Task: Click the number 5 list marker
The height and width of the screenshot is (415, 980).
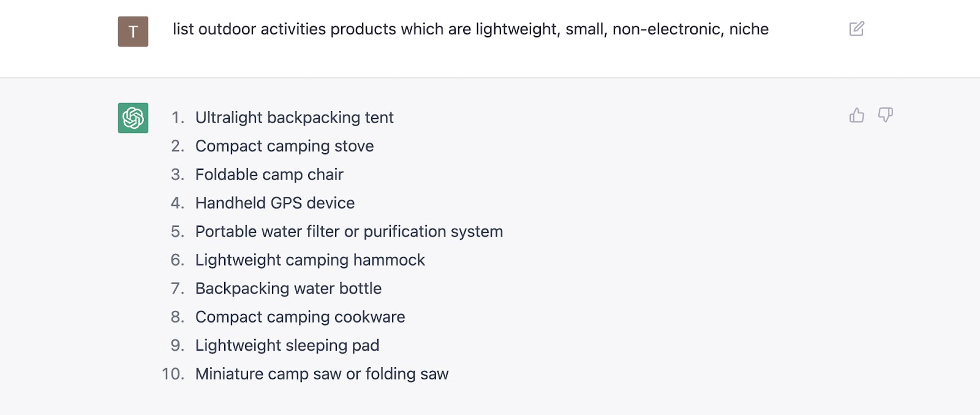Action: coord(177,232)
